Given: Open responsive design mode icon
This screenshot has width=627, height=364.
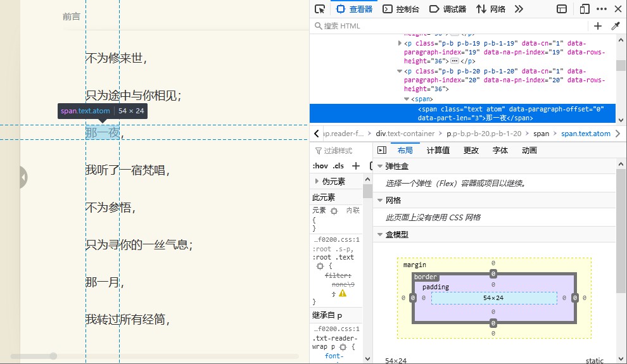Looking at the screenshot, I should pos(584,9).
